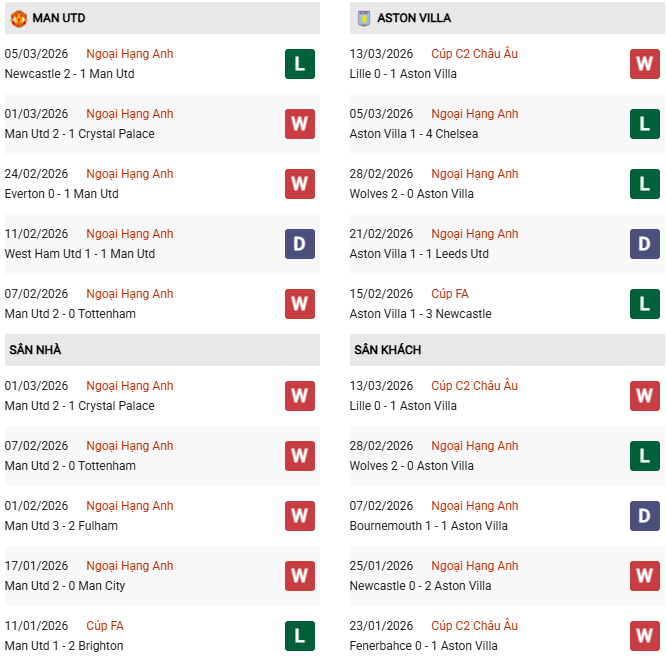Viewport: 666px width, 659px height.
Task: Click the Man Utd 2-0 Man City match text
Action: coord(65,586)
